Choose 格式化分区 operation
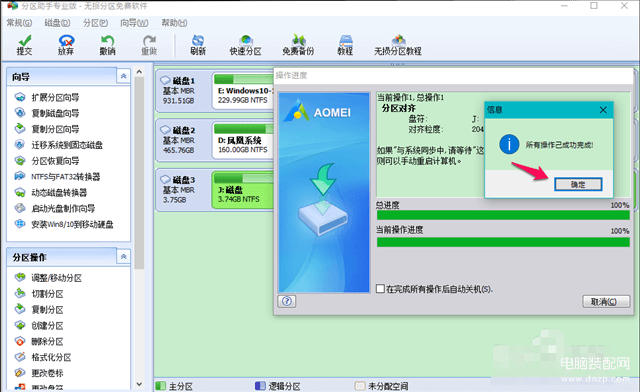The width and height of the screenshot is (640, 392). pos(43,358)
